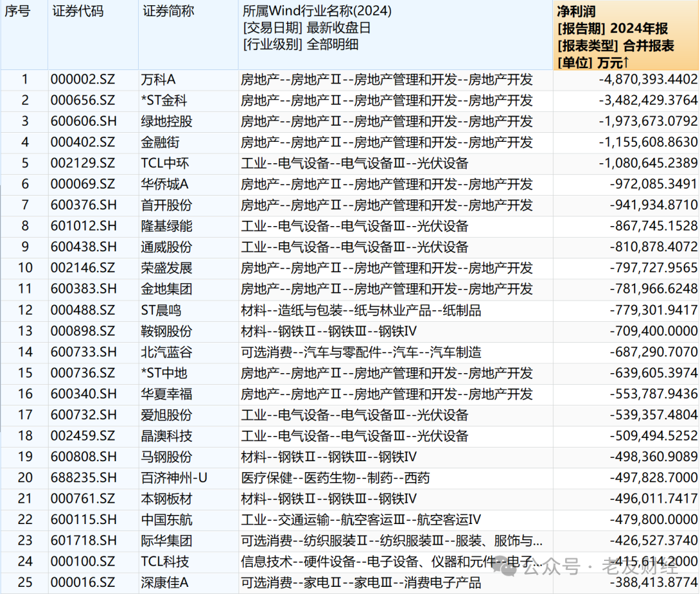Screen dimensions: 700x594
Task: Select the 万科A name cell
Action: [x=189, y=80]
